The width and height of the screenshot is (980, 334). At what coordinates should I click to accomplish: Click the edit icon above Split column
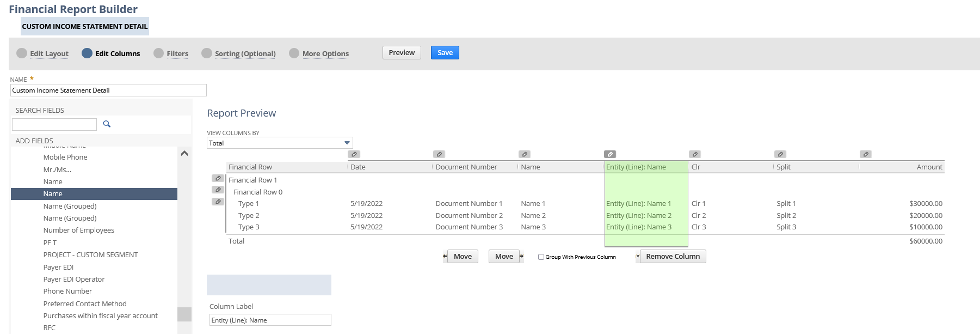[780, 154]
